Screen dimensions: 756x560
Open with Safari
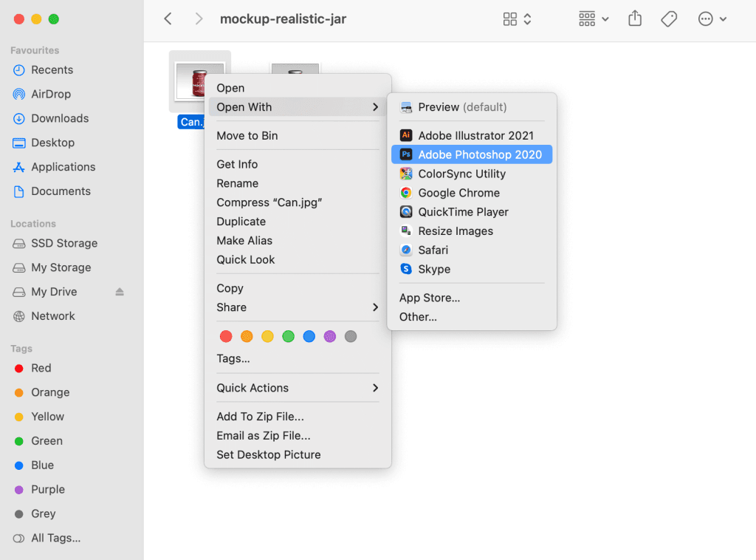[472, 250]
